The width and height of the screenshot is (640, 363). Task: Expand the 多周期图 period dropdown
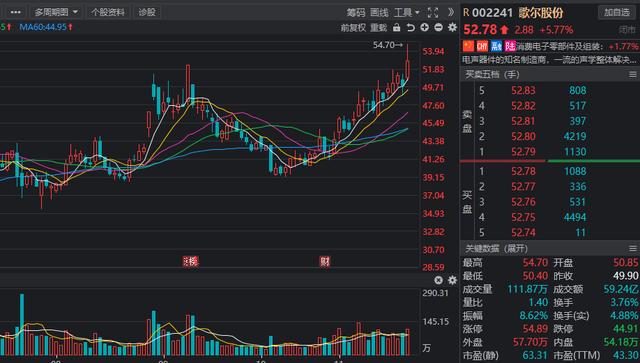coord(56,12)
